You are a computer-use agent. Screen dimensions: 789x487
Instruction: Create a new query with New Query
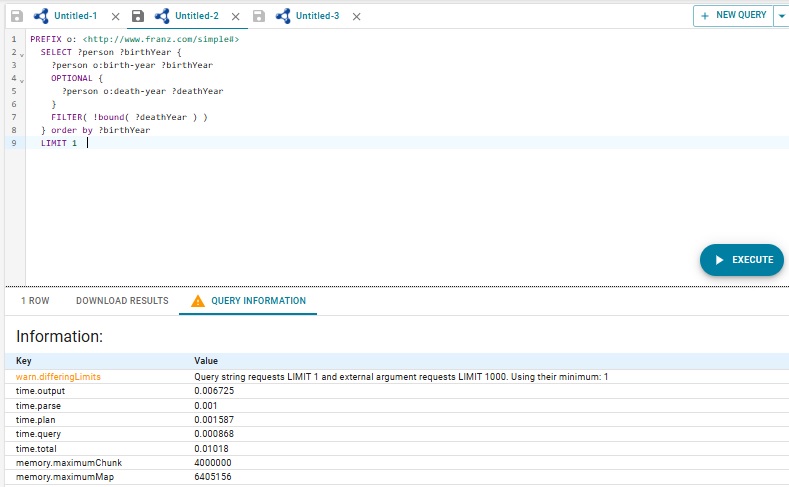click(733, 16)
